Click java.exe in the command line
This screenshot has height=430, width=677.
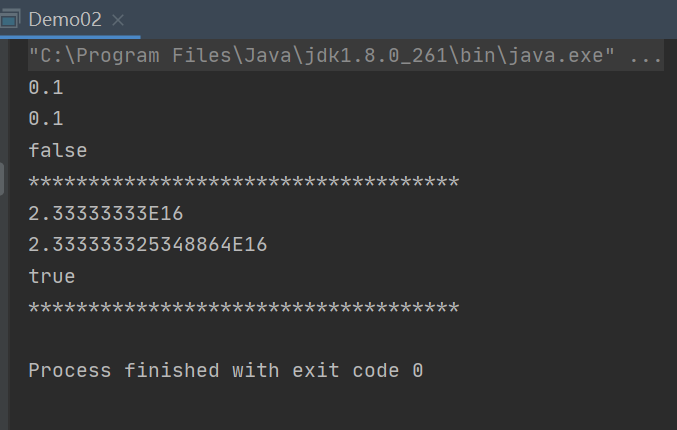pos(566,56)
